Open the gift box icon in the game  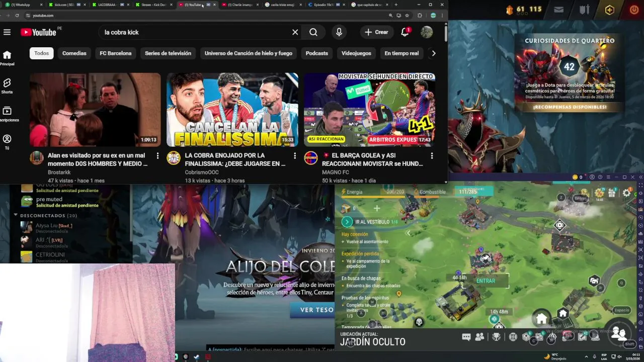click(612, 193)
